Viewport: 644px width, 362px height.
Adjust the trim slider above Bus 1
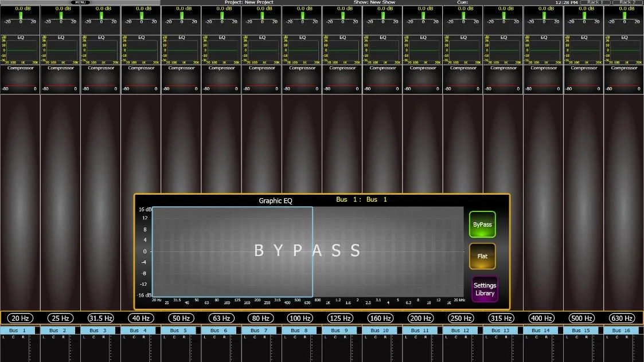tap(20, 17)
